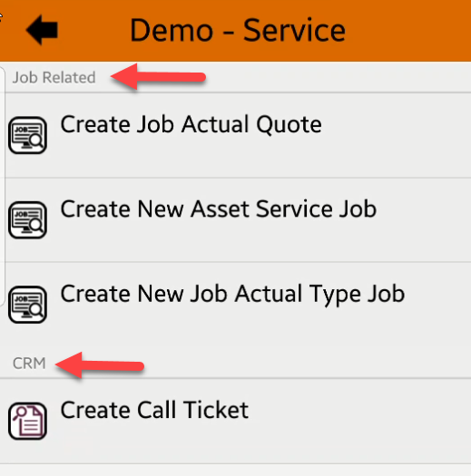Tap the Create Job Actual Quote icon
Image resolution: width=471 pixels, height=476 pixels.
27,135
